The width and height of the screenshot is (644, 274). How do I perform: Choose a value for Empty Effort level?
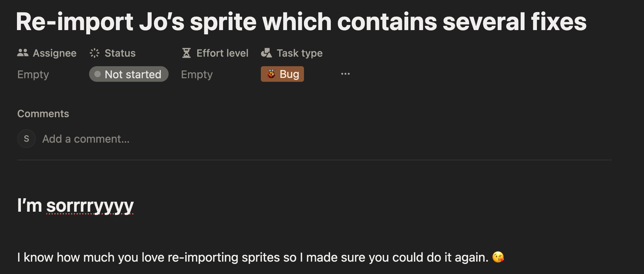197,74
